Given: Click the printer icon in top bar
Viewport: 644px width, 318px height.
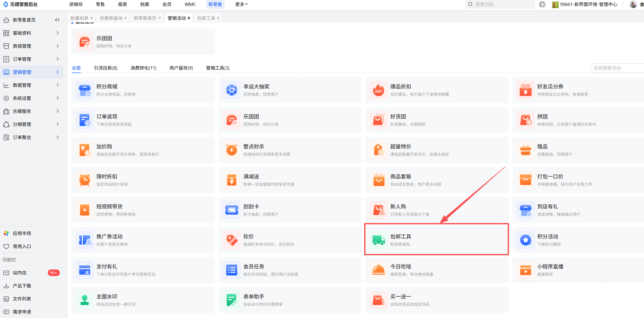Looking at the screenshot, I should coord(542,4).
